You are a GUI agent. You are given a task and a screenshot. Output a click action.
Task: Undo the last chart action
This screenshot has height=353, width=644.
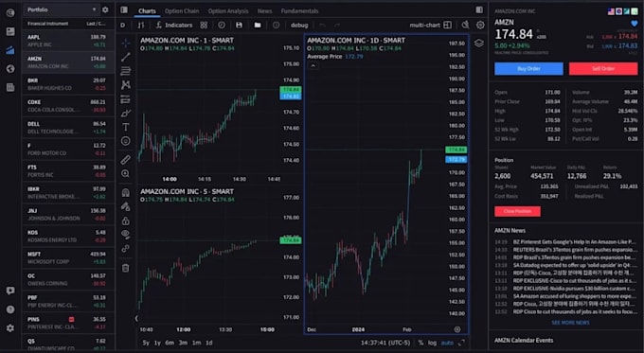tap(323, 25)
